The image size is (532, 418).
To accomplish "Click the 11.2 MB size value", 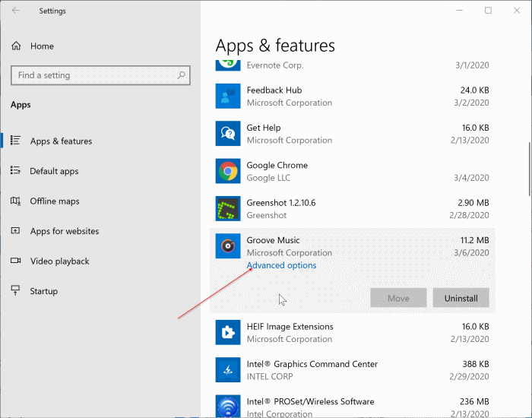I will 475,240.
